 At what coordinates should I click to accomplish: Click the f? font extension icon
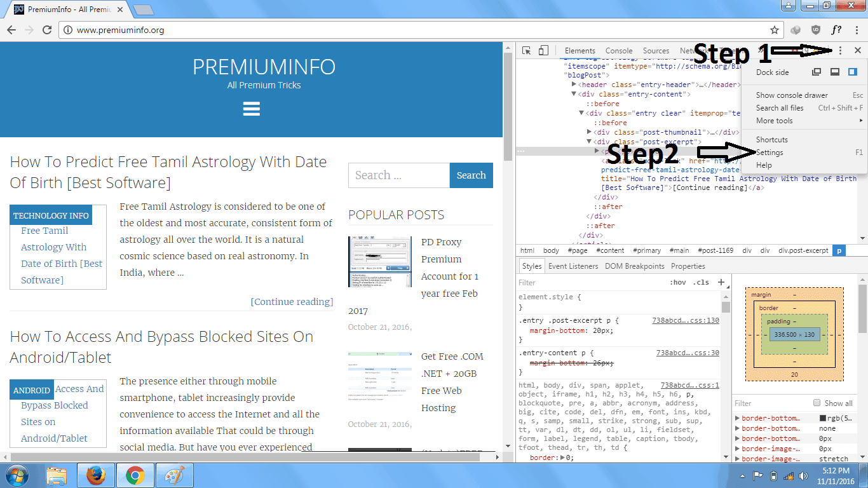coord(837,30)
